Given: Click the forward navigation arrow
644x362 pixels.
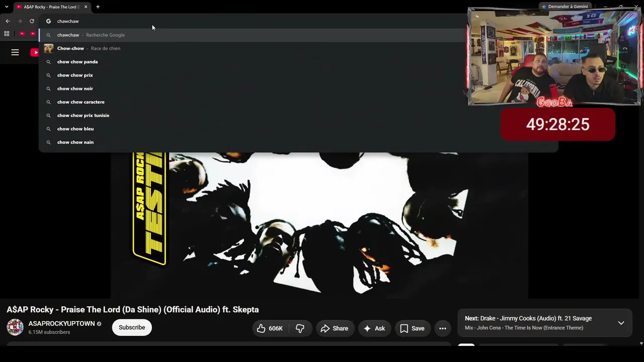Looking at the screenshot, I should [x=20, y=21].
